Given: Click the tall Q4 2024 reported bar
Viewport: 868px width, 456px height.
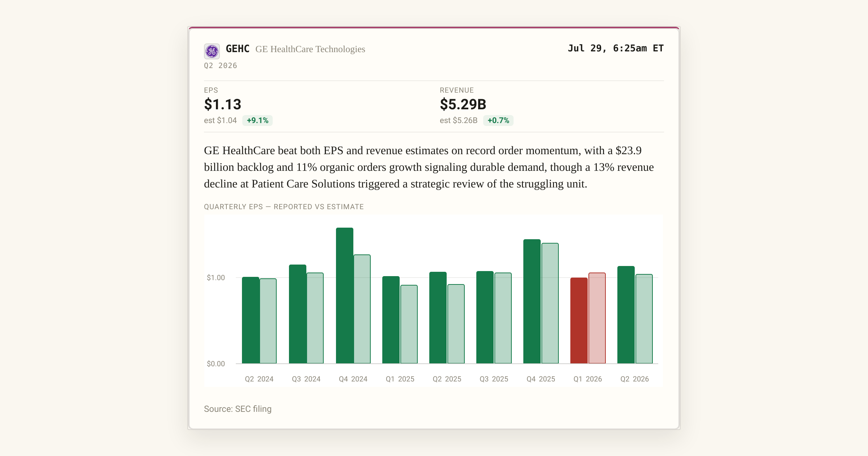Looking at the screenshot, I should (345, 296).
